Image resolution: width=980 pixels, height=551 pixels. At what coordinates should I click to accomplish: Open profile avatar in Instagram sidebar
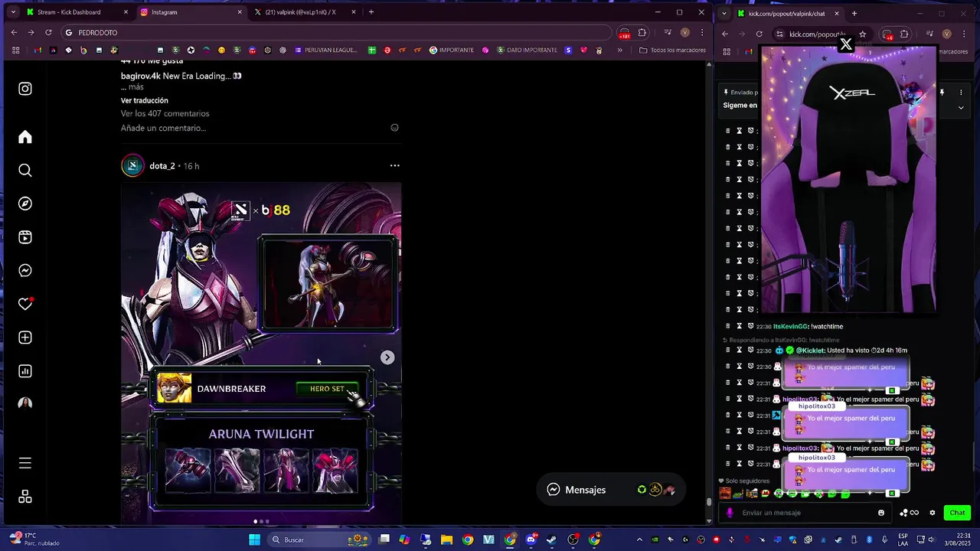pos(25,404)
